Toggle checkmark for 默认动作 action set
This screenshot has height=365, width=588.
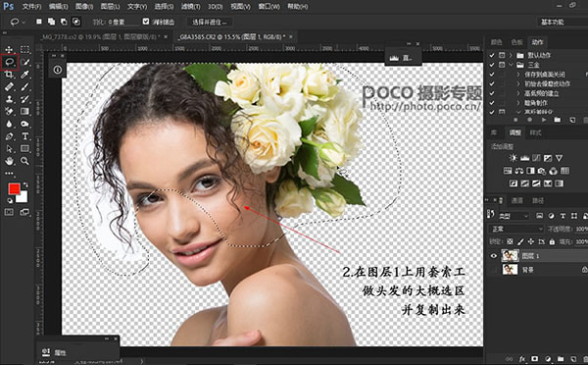(x=492, y=55)
